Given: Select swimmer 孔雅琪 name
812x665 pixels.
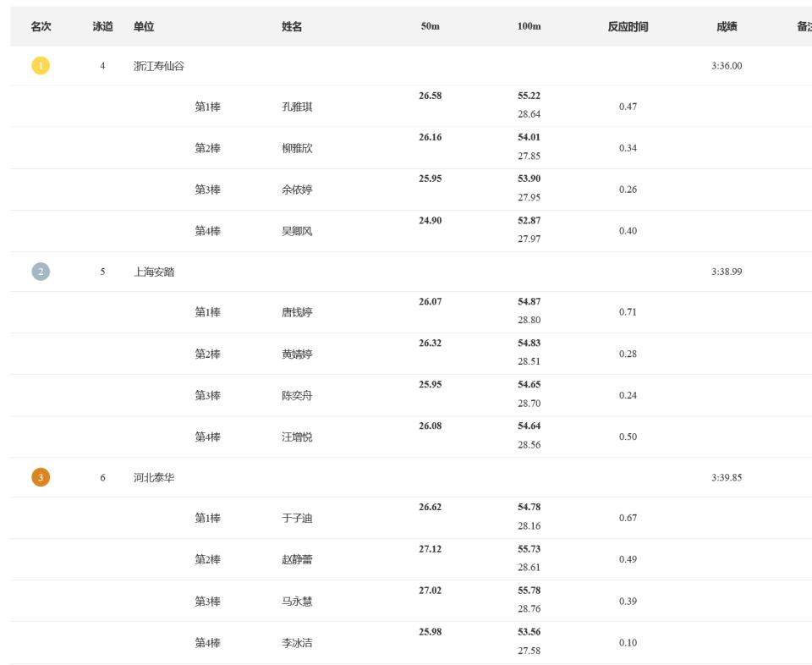Looking at the screenshot, I should pos(297,107).
